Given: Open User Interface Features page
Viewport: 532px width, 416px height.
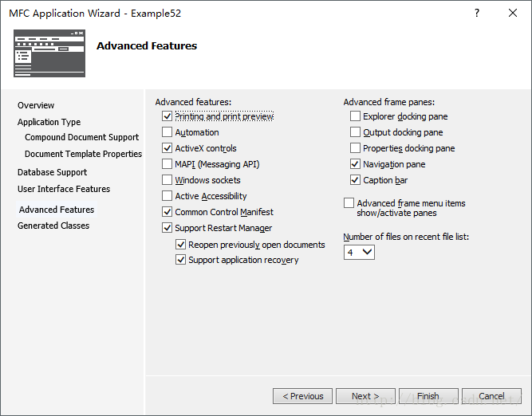Looking at the screenshot, I should [x=64, y=189].
